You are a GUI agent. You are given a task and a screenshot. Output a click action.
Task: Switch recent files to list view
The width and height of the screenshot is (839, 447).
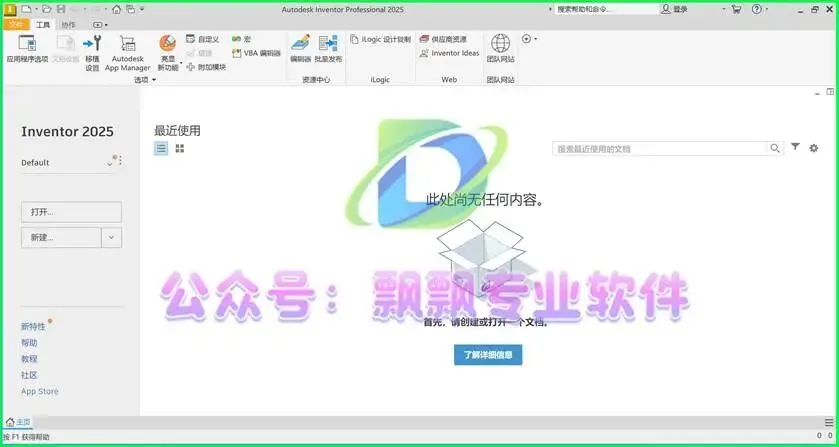pos(161,148)
